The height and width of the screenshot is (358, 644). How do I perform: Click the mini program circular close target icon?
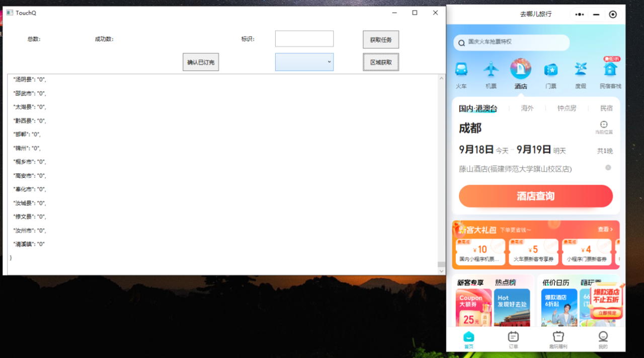(613, 14)
